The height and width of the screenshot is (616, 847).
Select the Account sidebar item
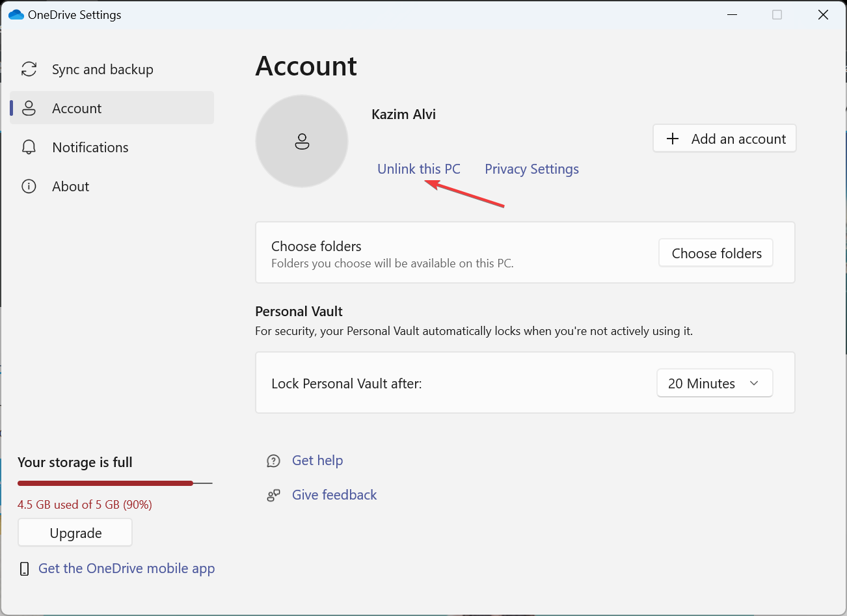pos(112,108)
